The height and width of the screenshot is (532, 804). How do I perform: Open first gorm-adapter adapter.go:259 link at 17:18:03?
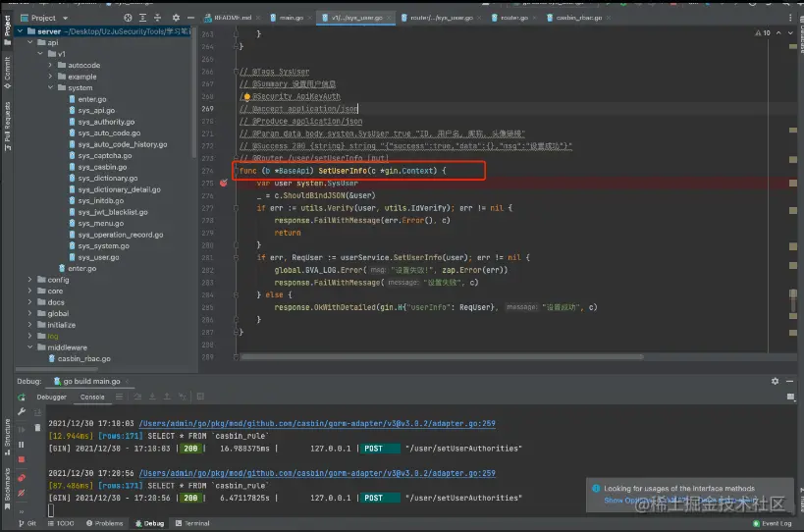coord(317,423)
